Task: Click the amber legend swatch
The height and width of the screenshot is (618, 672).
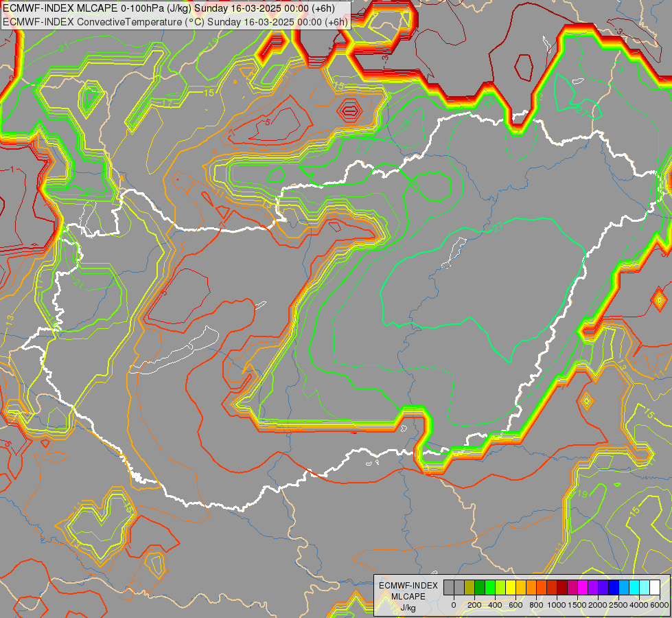Action: coord(522,587)
